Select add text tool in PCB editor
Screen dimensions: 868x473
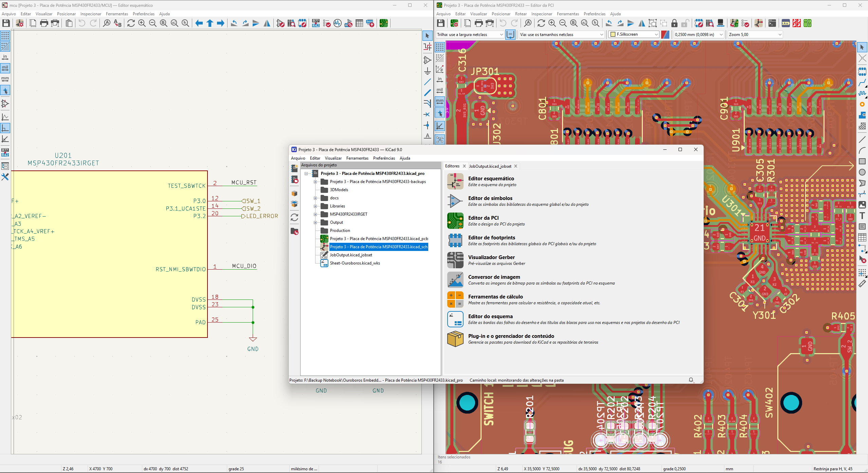862,216
